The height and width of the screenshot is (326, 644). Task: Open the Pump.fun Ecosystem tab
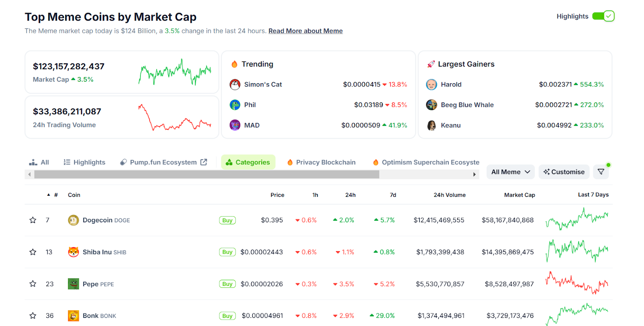(163, 162)
